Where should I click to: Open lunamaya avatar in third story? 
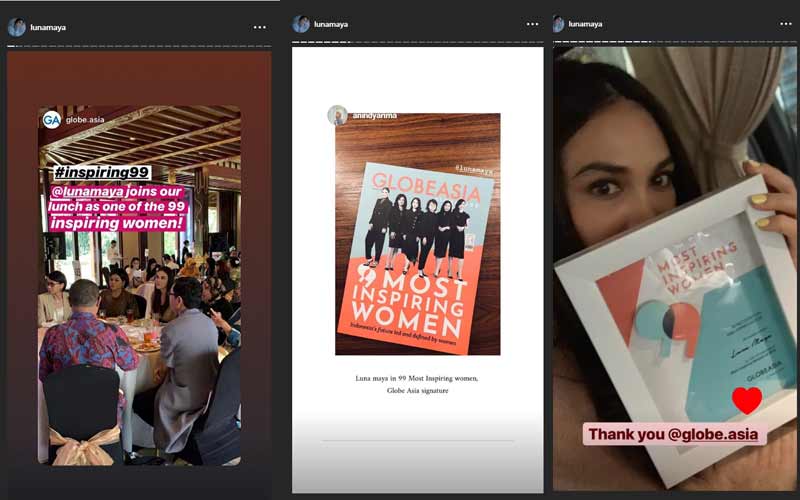[559, 24]
